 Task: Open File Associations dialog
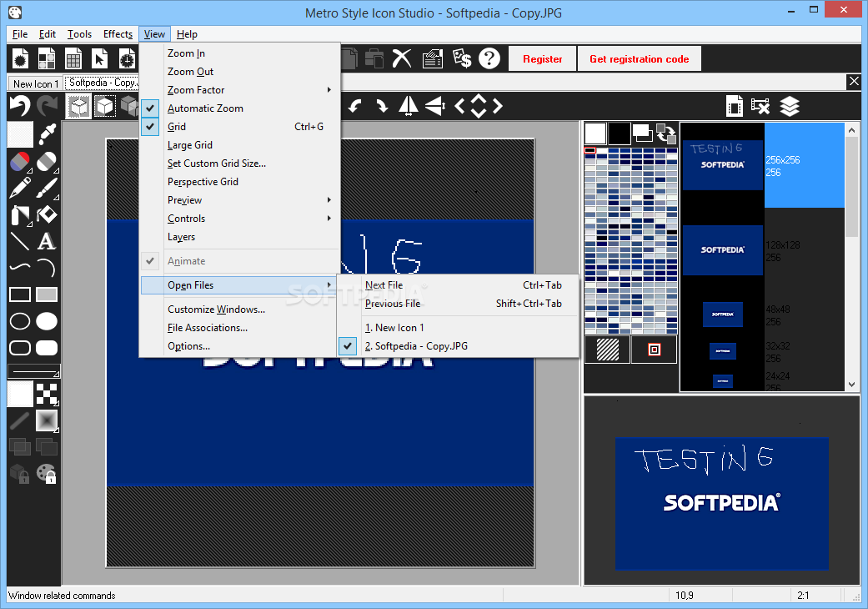click(x=239, y=328)
